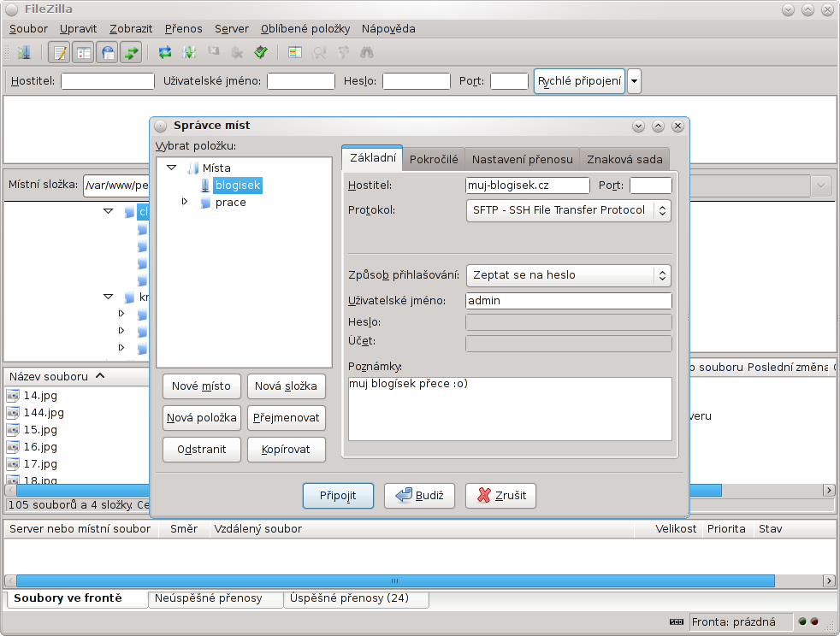Image resolution: width=840 pixels, height=636 pixels.
Task: Click the Kopírovat button
Action: click(x=286, y=450)
